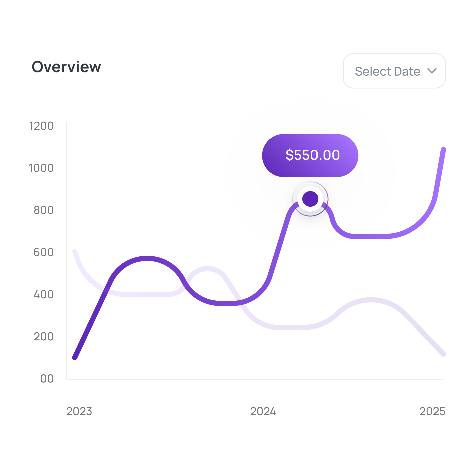Open the Select Date dropdown

tap(394, 71)
